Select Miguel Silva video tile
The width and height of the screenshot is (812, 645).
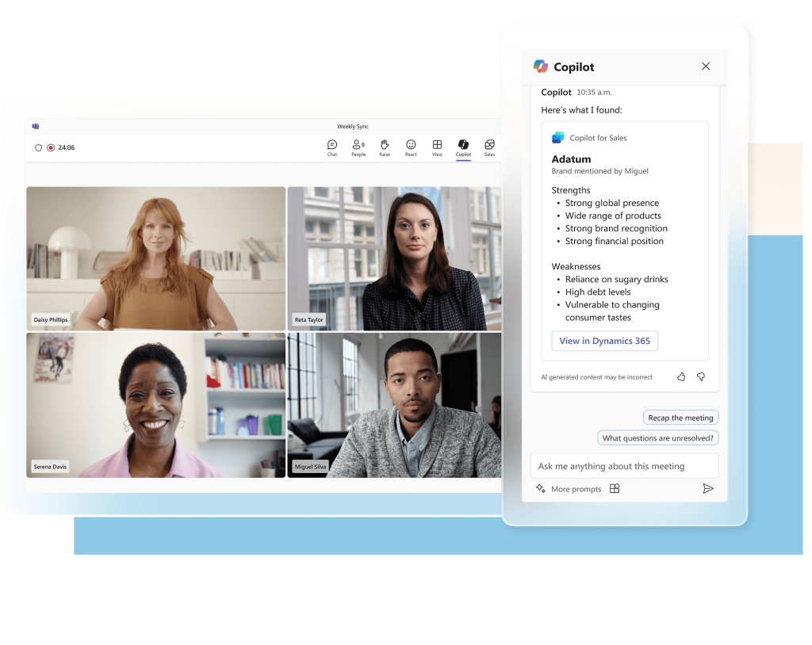394,406
